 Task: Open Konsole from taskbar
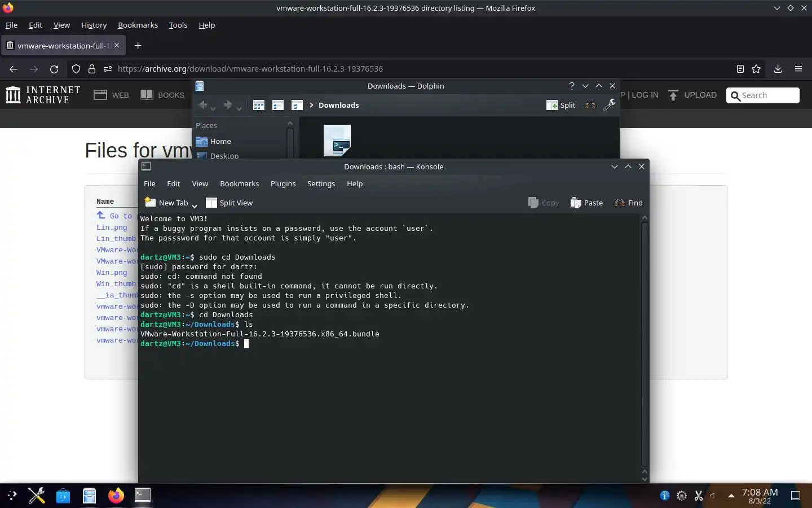(x=143, y=496)
